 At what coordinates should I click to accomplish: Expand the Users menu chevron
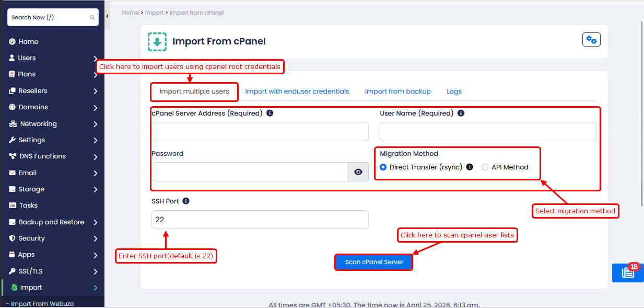click(96, 59)
